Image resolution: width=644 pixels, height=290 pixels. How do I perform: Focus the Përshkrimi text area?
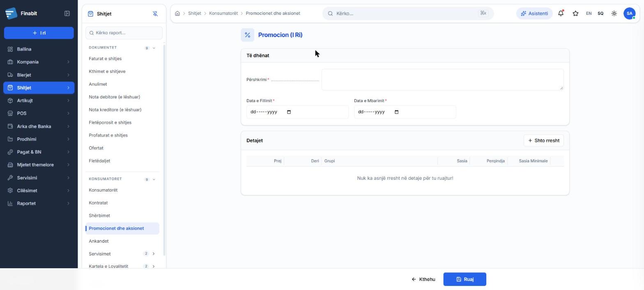442,79
